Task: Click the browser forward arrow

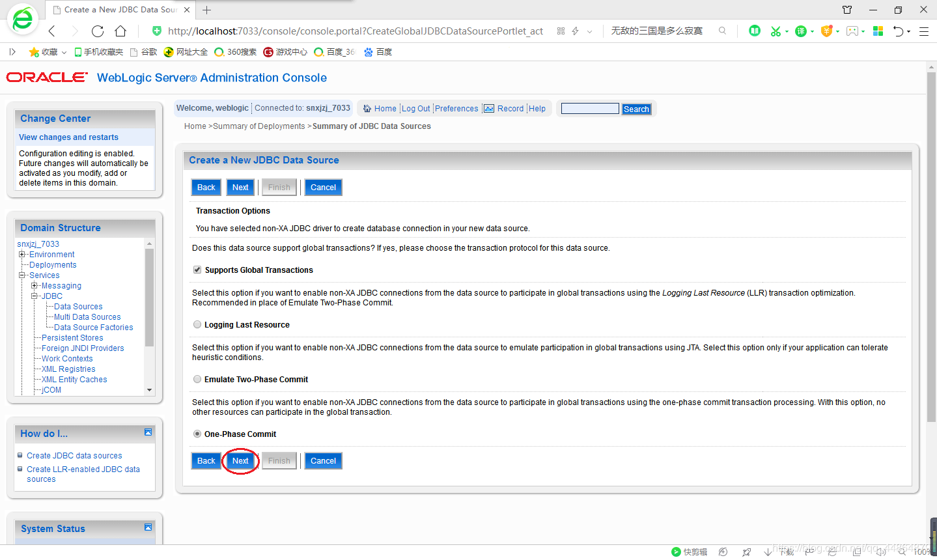Action: [74, 31]
